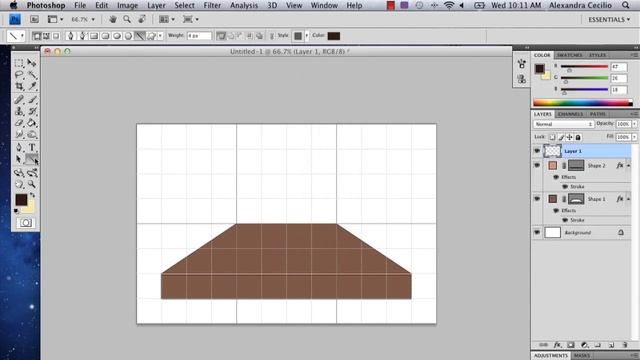Select the Brush tool
Image resolution: width=640 pixels, height=360 pixels.
tap(32, 100)
